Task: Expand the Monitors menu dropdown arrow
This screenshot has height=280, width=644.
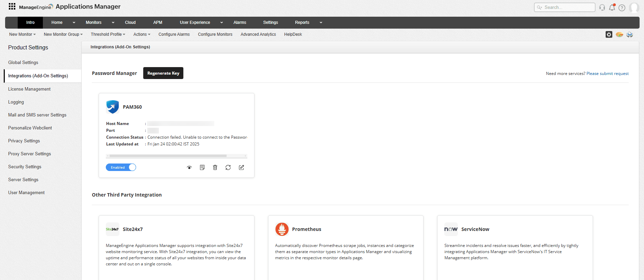Action: click(x=113, y=22)
